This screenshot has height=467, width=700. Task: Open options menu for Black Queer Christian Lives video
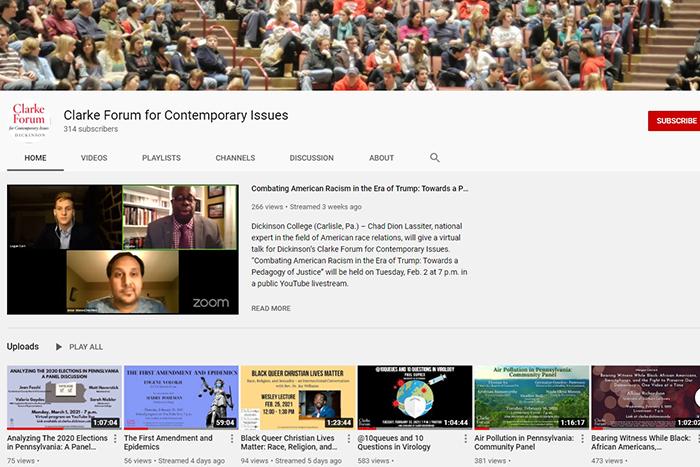click(x=349, y=438)
